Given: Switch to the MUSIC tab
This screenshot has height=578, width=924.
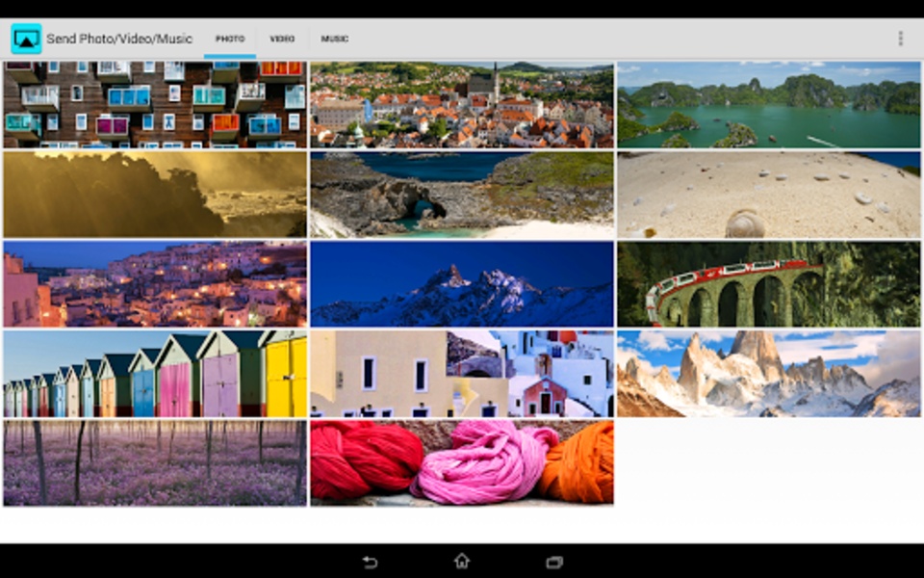Looking at the screenshot, I should (x=335, y=39).
